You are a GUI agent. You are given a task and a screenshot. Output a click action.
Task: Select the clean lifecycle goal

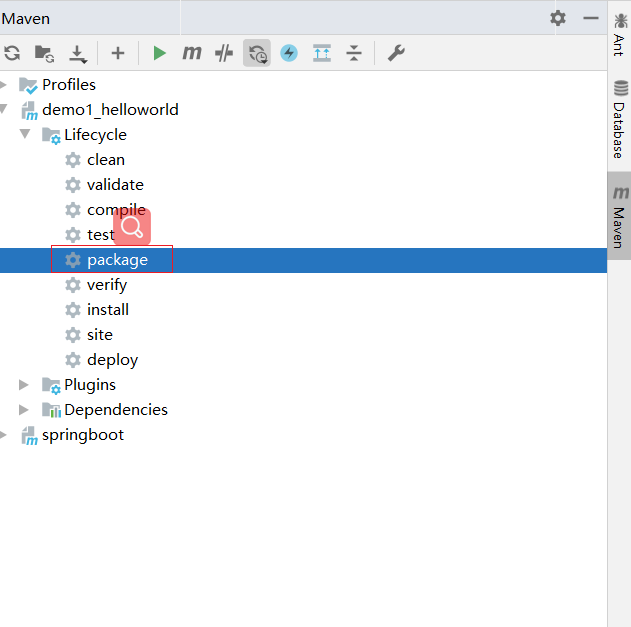tap(105, 160)
